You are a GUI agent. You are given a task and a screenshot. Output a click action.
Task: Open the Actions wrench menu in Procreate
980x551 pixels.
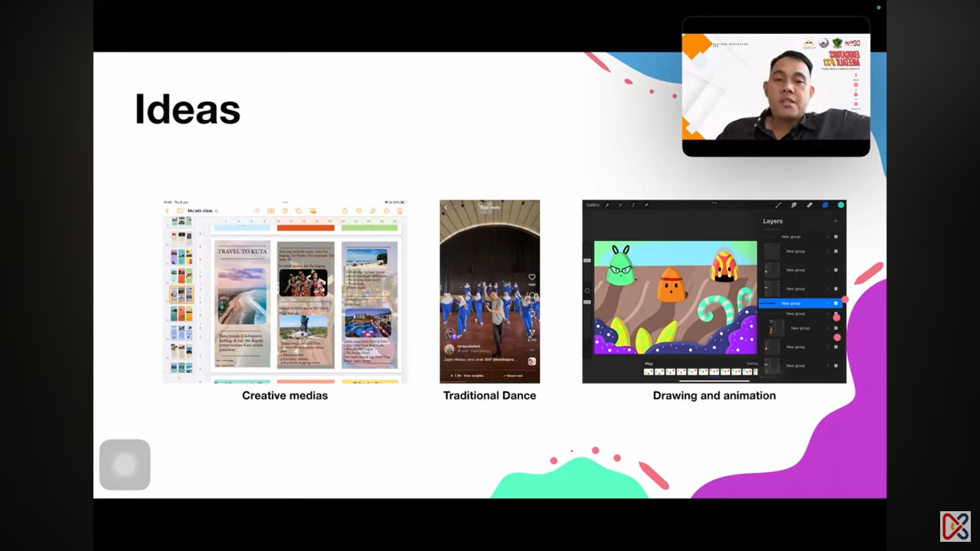608,205
